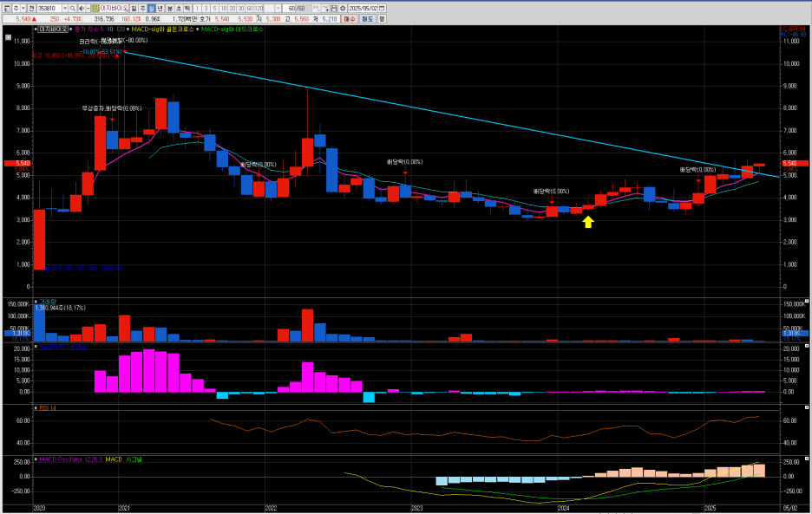This screenshot has height=514, width=812.
Task: Select interval 20 button
Action: click(x=232, y=9)
